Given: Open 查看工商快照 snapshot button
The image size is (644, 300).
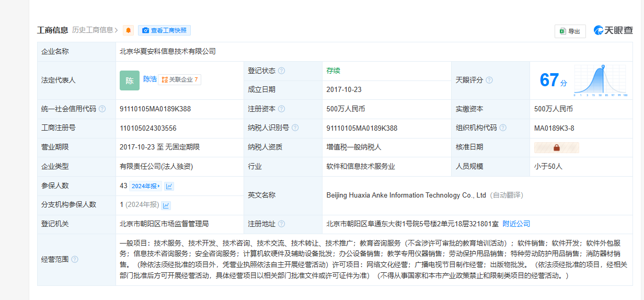Looking at the screenshot, I should coord(164,30).
